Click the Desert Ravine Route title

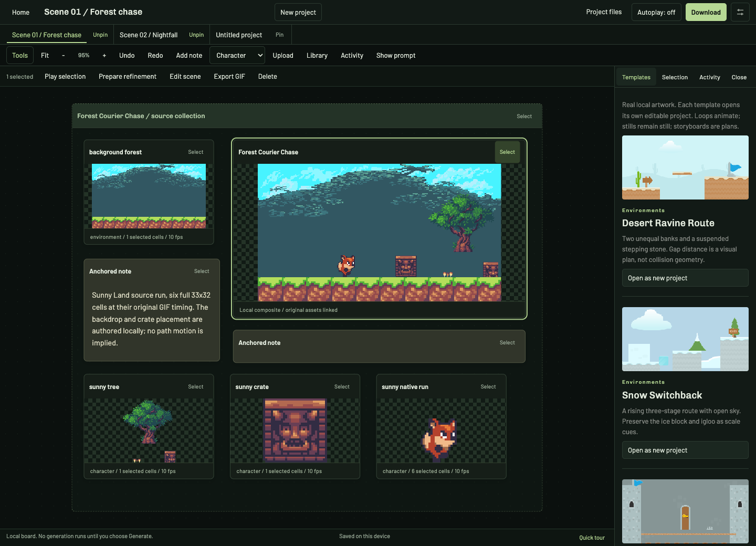668,223
